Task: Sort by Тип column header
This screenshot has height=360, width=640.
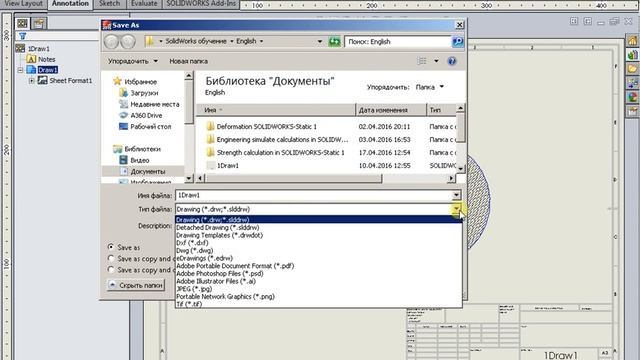Action: 441,110
